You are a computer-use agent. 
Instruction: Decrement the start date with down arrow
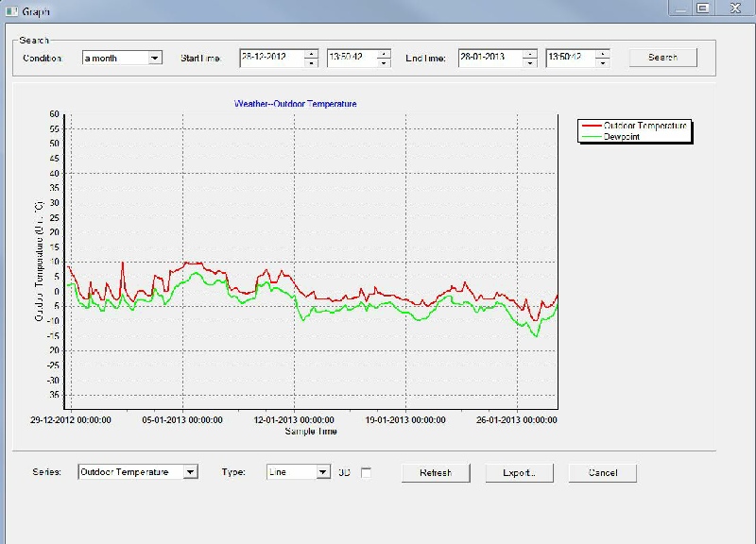(311, 62)
